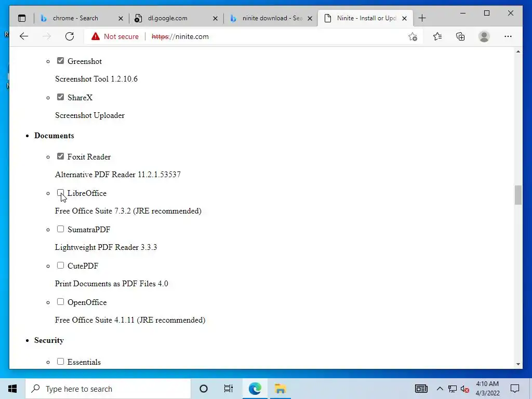
Task: Open the Collections icon
Action: pos(460,36)
